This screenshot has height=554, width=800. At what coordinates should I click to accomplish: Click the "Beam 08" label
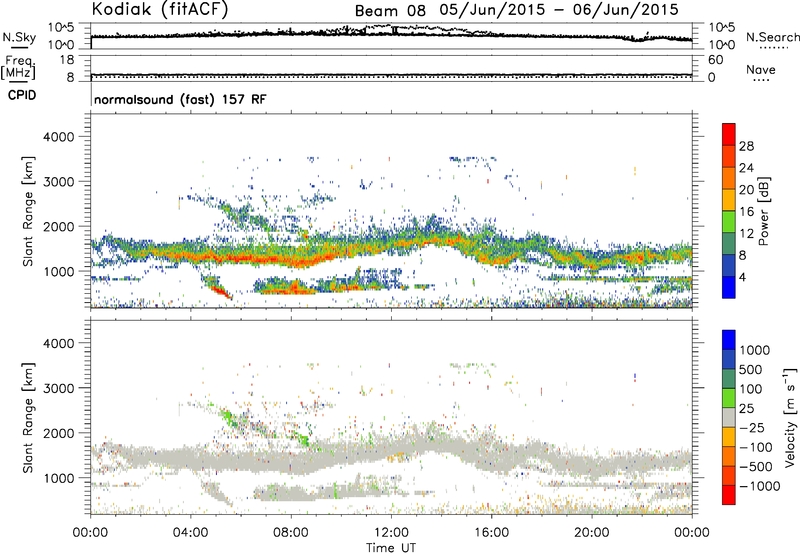coord(390,11)
